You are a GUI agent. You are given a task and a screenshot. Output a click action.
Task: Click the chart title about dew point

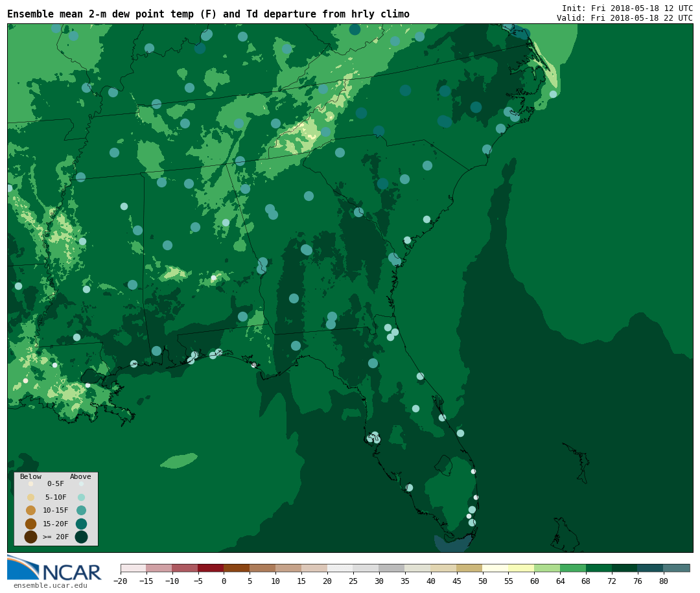(208, 14)
